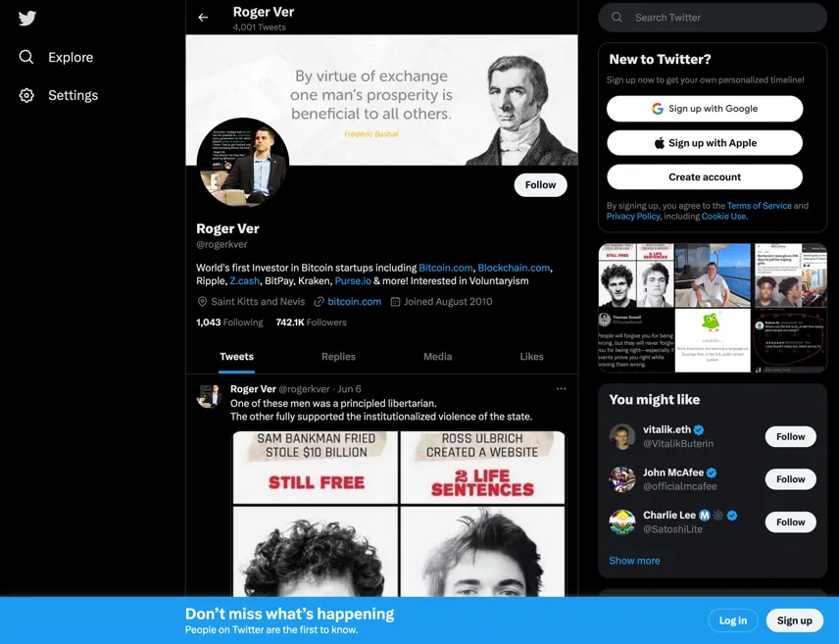
Task: Click the link icon beside bitcoin.com
Action: coord(319,302)
